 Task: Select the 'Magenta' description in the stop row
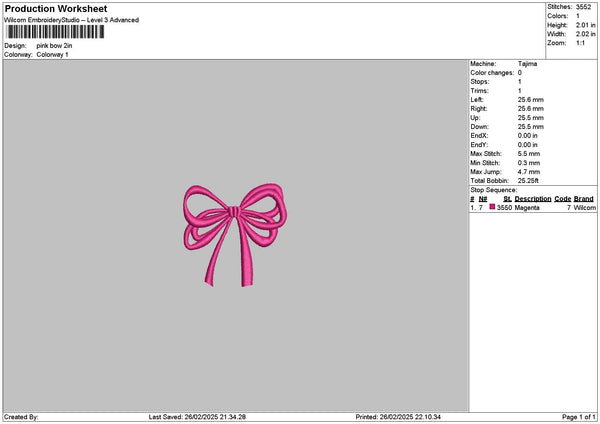pyautogui.click(x=527, y=208)
